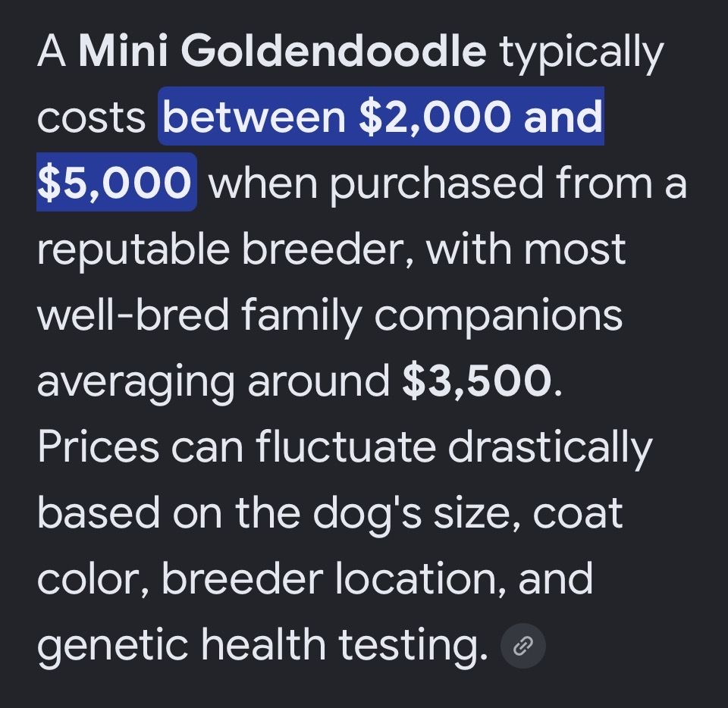Click the words "averaging around"
Screen dimensions: 728x708
tap(213, 383)
